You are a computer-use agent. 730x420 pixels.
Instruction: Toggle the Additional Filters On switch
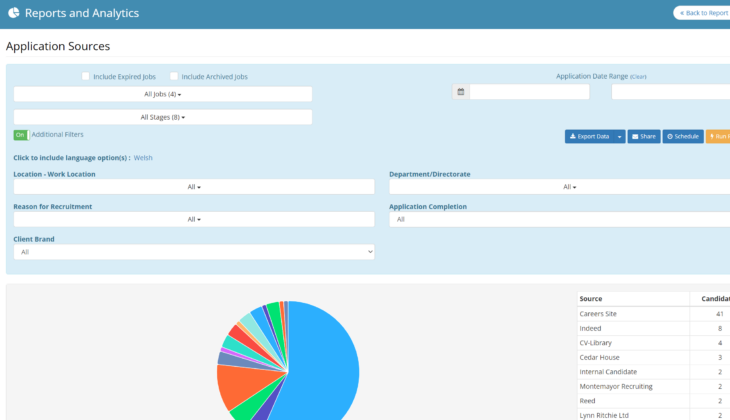[x=20, y=134]
